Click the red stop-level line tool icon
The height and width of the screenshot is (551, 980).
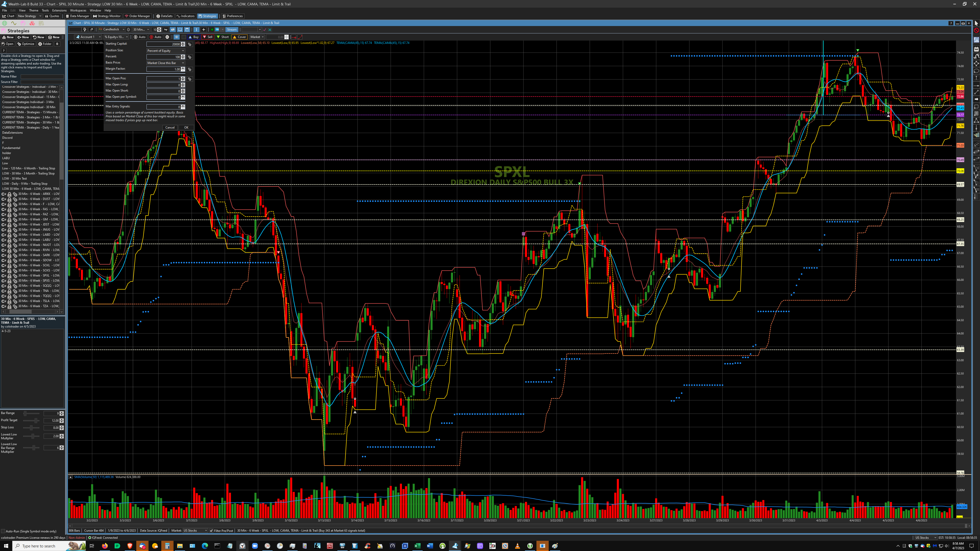[293, 37]
